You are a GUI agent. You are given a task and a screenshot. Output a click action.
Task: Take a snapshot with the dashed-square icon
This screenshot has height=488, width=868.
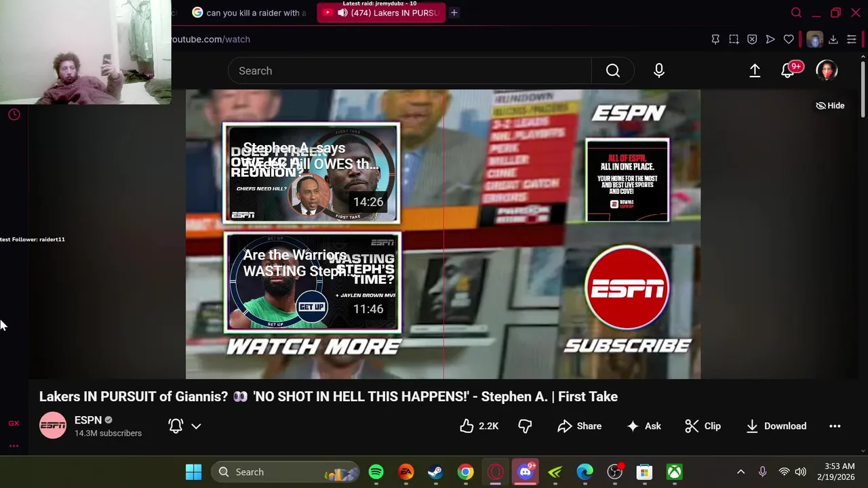click(734, 39)
